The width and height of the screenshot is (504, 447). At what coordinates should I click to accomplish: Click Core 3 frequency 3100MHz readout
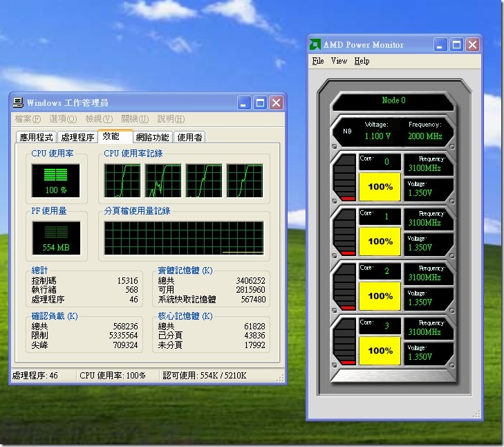coord(424,332)
